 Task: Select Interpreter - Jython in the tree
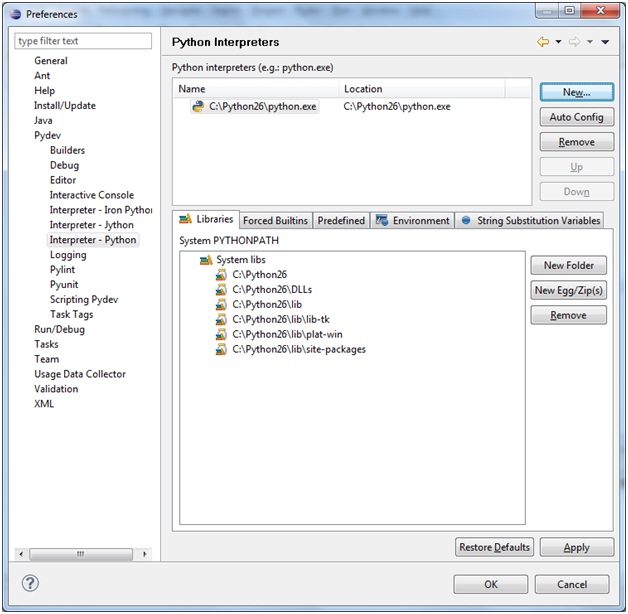[91, 225]
